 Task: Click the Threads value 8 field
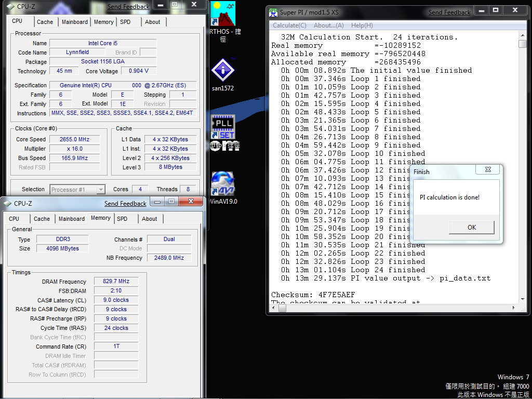[188, 189]
